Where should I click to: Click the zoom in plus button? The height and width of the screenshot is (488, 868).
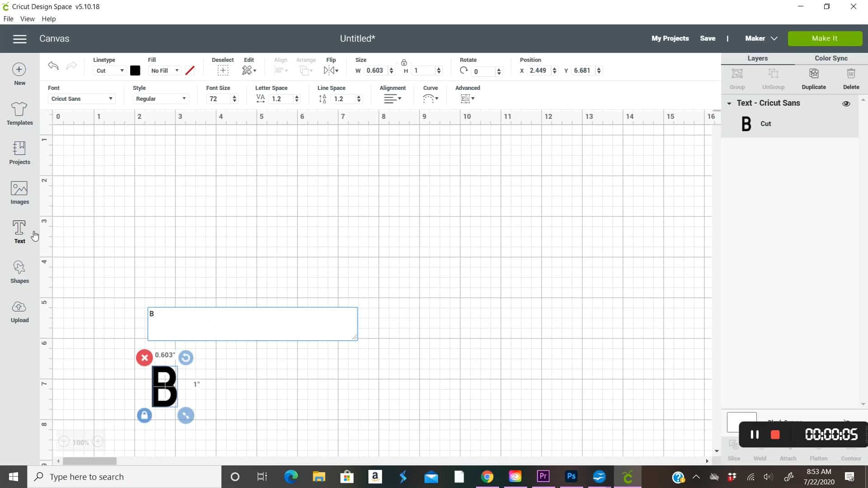pyautogui.click(x=98, y=442)
